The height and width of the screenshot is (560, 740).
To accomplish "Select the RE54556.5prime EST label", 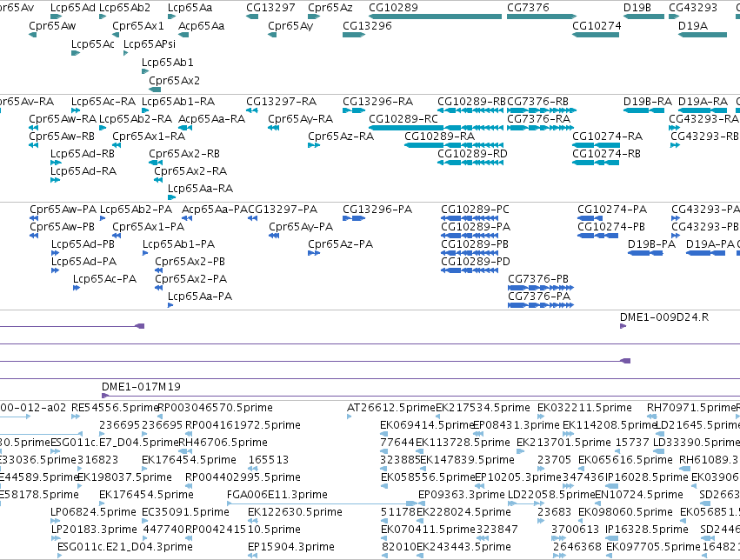I will coord(115,408).
